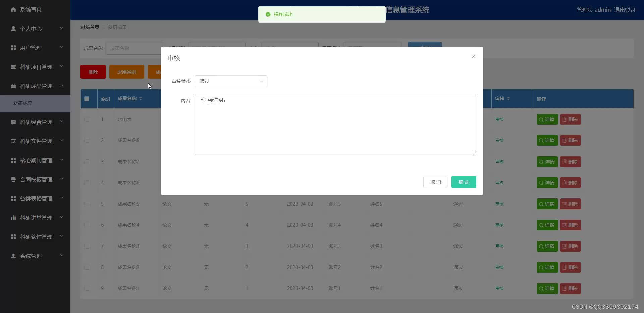Click the grid icon for 用户管理
The image size is (644, 313).
13,48
